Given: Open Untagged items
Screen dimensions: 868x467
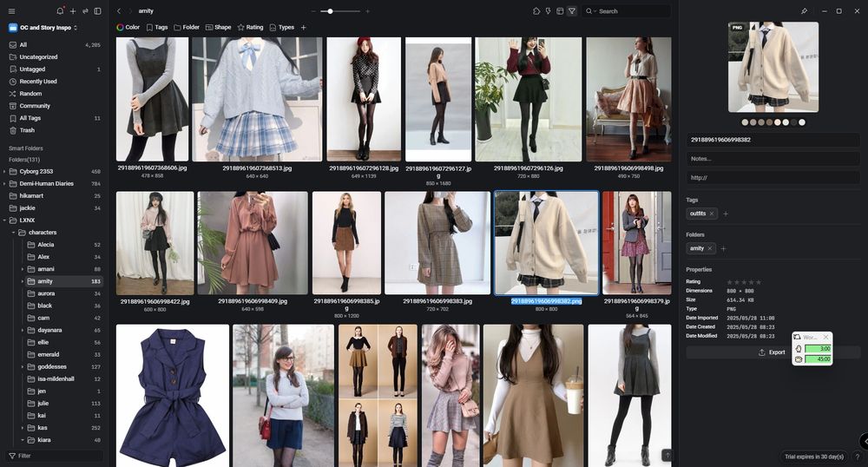Looking at the screenshot, I should pyautogui.click(x=54, y=69).
